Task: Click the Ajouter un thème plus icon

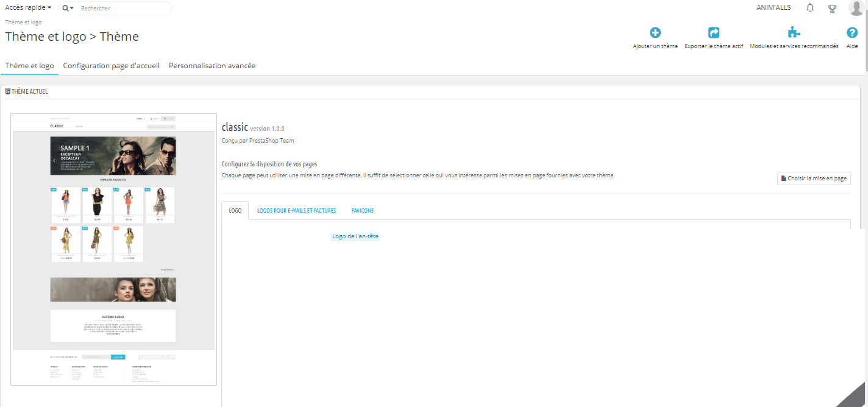Action: coord(655,33)
